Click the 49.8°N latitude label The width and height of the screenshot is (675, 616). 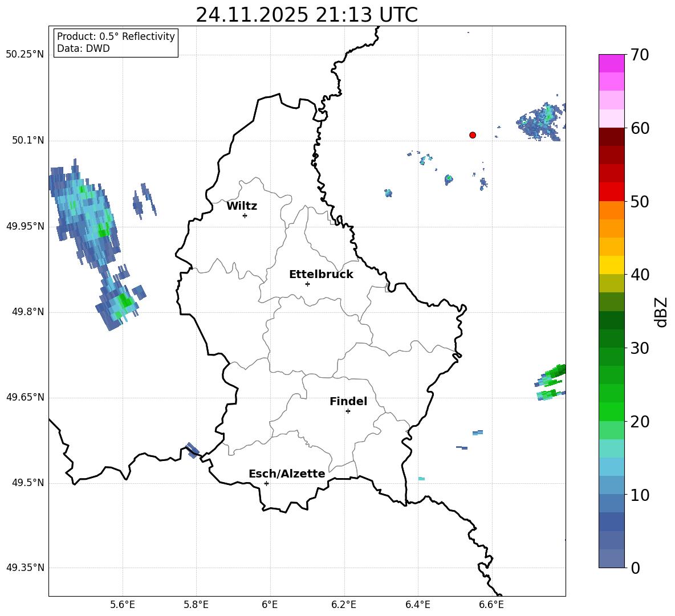tap(28, 312)
